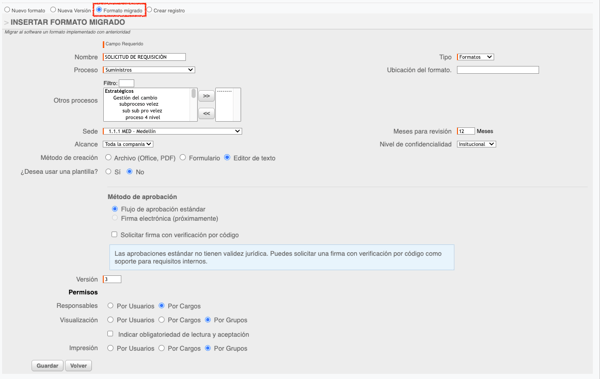Select 'Firma electrónica (próximamente)' option
Viewport: 600px width, 379px height.
coord(115,218)
